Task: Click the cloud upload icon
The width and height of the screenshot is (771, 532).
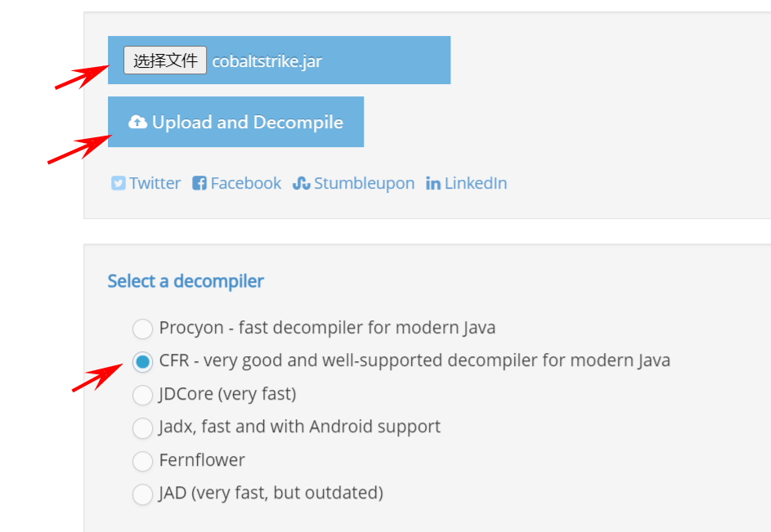Action: click(137, 123)
